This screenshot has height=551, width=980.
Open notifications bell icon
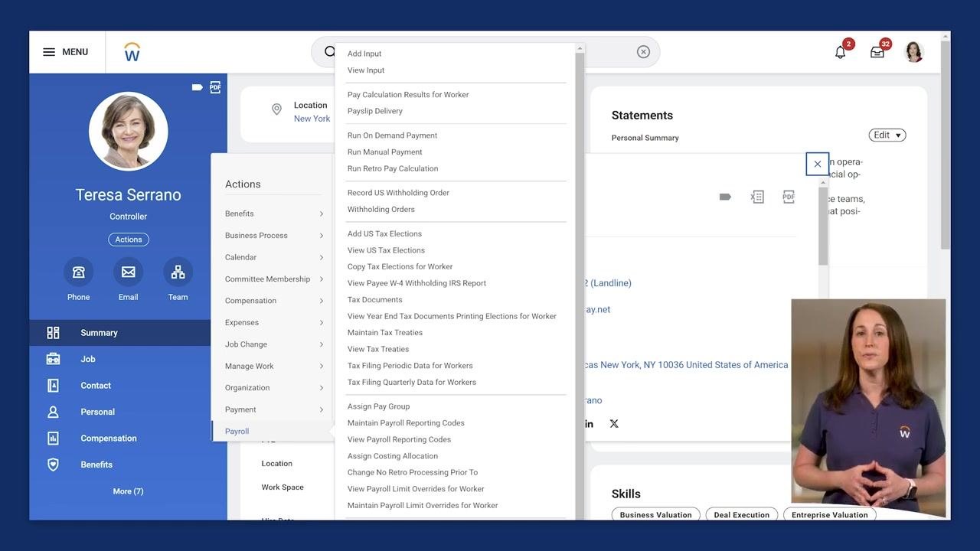point(841,52)
